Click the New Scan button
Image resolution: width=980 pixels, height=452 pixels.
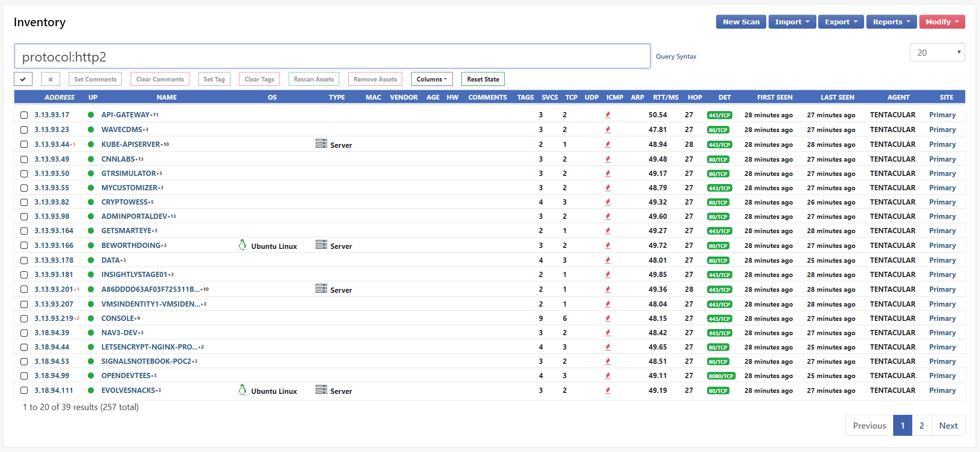741,21
